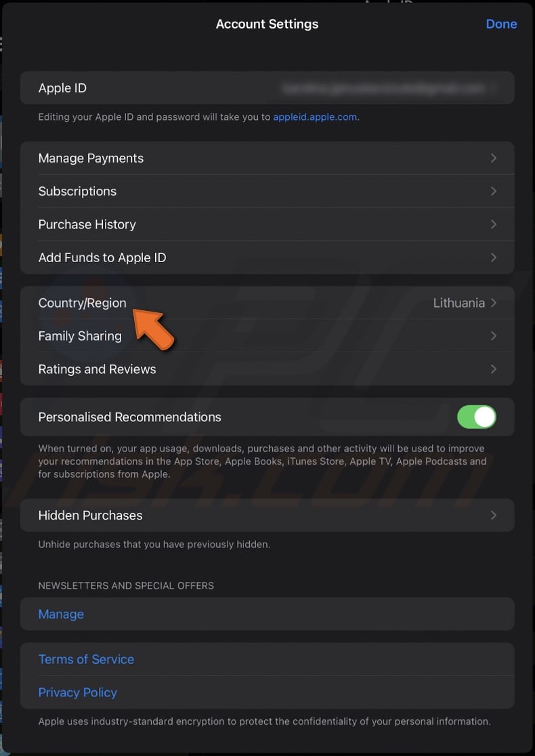The width and height of the screenshot is (535, 756).
Task: Disable Personalised Recommendations toggle
Action: pos(477,417)
